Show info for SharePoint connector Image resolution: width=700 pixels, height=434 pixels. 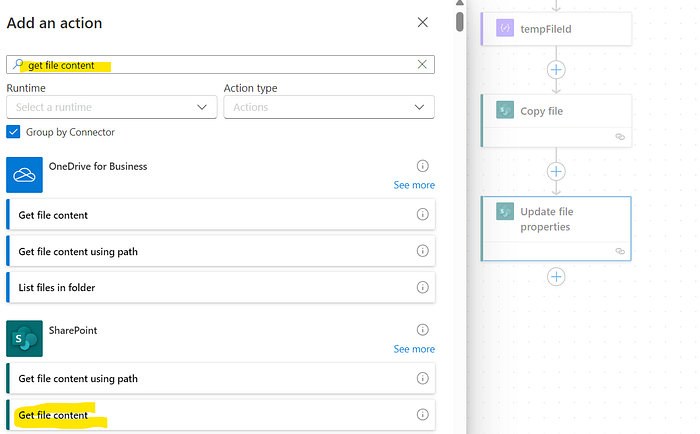click(422, 330)
